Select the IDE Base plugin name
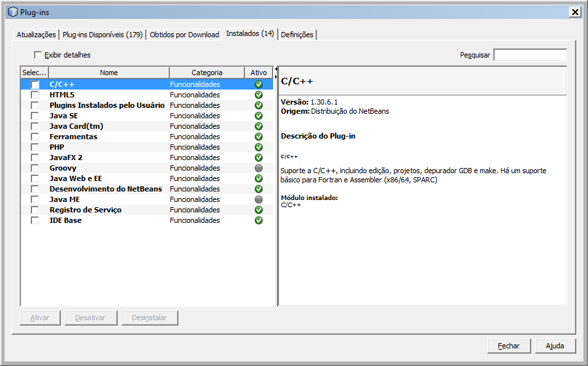 pyautogui.click(x=65, y=220)
